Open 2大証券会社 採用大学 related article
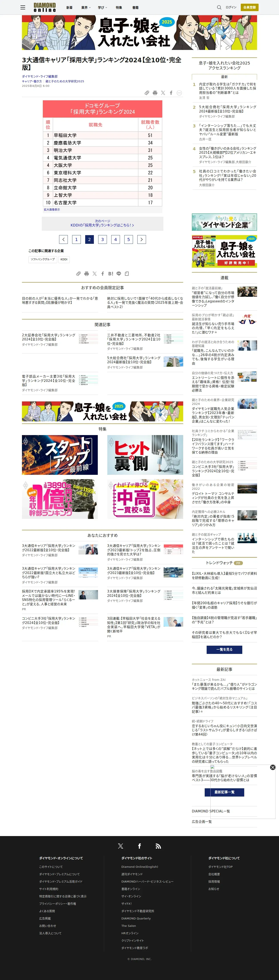This screenshot has height=980, width=279. tap(49, 337)
